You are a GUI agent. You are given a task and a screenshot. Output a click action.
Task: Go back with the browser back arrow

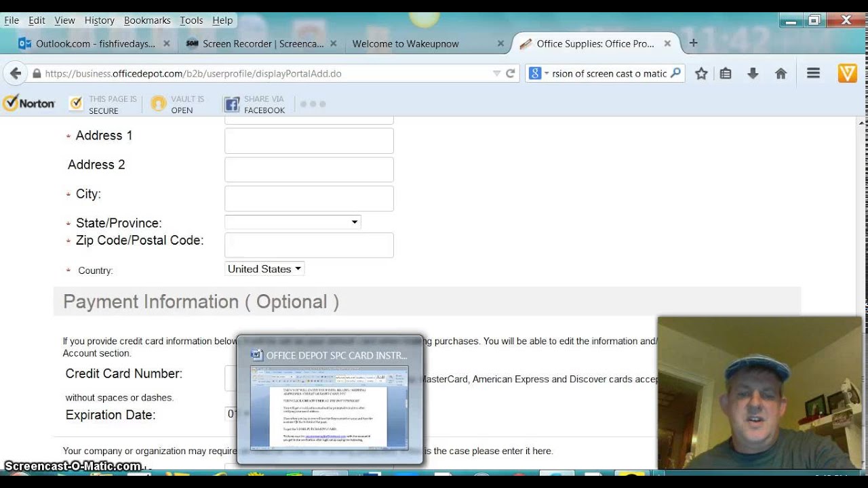tap(16, 73)
